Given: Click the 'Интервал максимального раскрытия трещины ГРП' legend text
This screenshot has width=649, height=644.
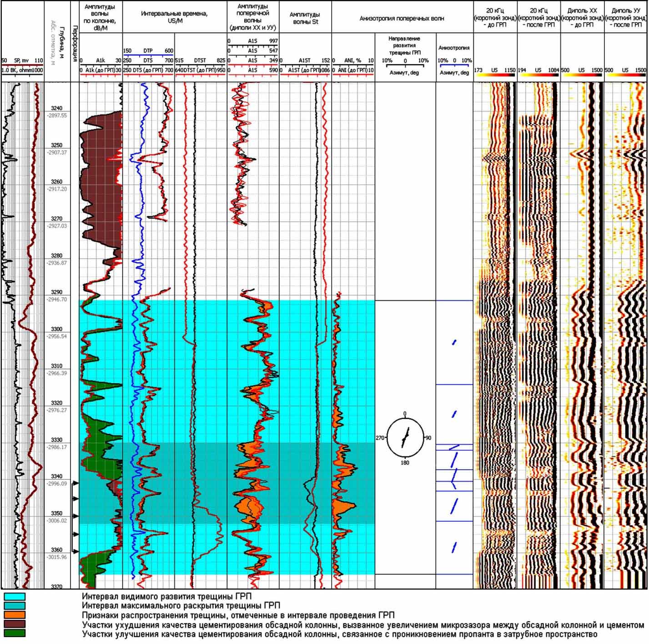Looking at the screenshot, I should pyautogui.click(x=181, y=606).
